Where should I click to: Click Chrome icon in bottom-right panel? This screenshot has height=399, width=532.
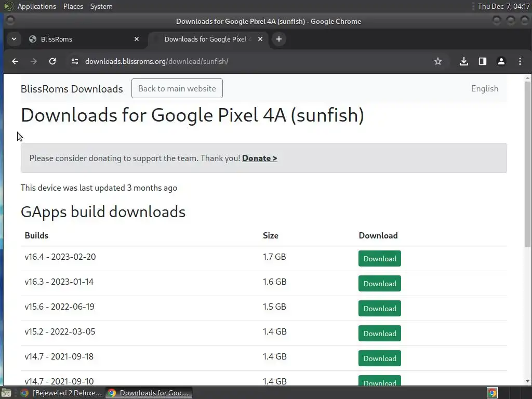pyautogui.click(x=492, y=393)
